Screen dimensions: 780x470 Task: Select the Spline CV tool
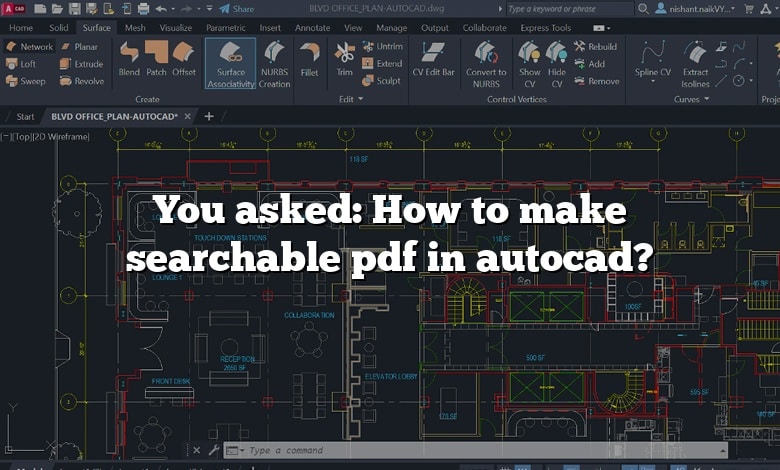pyautogui.click(x=653, y=58)
